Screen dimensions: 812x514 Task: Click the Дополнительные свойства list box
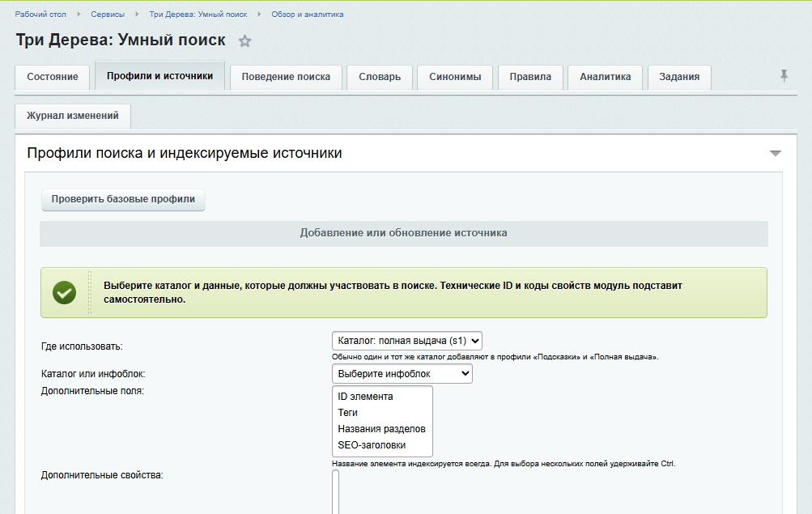(336, 492)
